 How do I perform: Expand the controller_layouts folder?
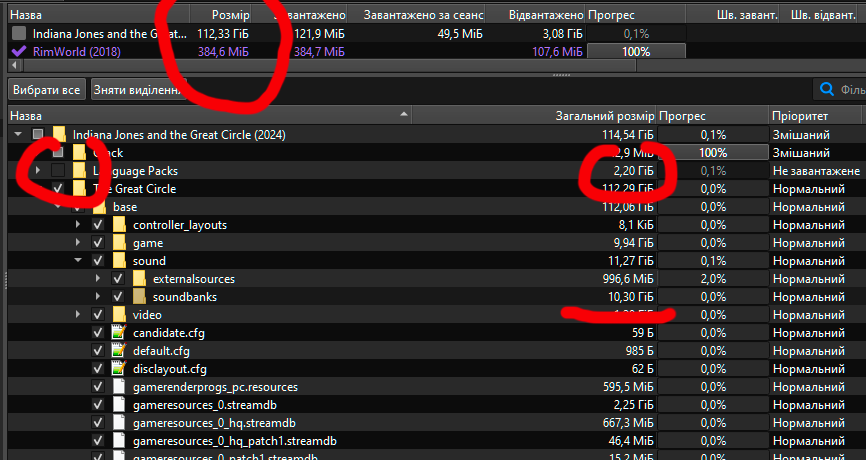[78, 225]
